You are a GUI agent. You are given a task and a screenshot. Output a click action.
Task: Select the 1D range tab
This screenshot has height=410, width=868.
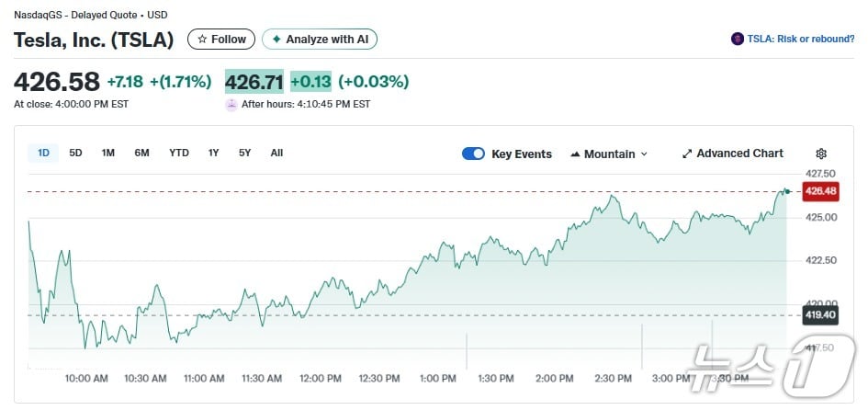point(43,153)
